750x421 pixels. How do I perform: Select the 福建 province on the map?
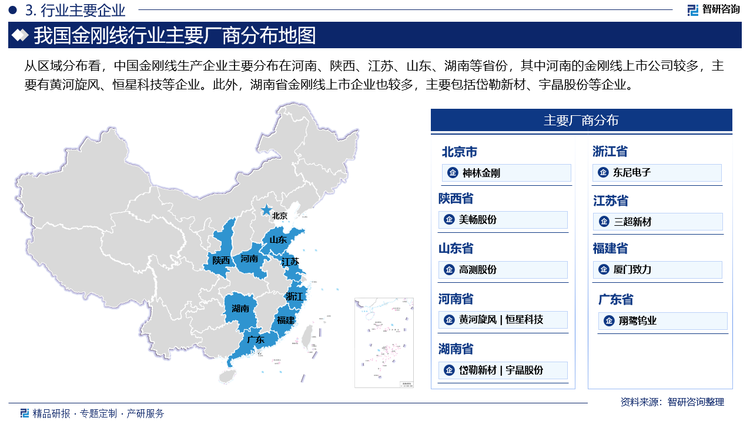[x=287, y=321]
